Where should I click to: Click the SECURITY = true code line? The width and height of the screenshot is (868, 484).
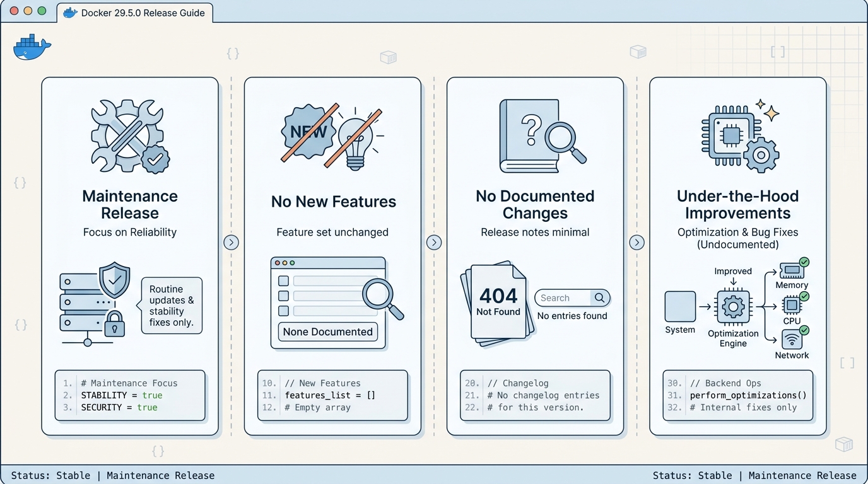coord(119,407)
